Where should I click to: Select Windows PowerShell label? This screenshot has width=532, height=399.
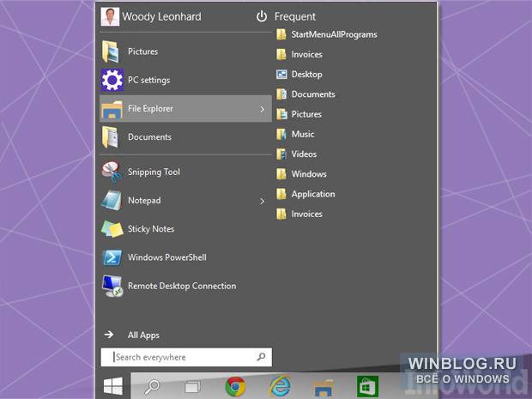click(167, 257)
